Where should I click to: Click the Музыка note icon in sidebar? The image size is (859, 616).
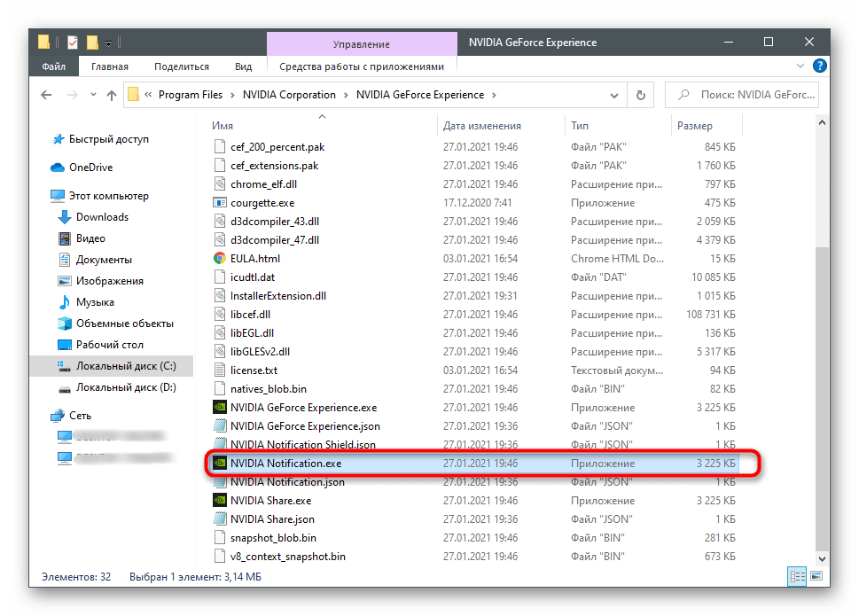pos(65,301)
